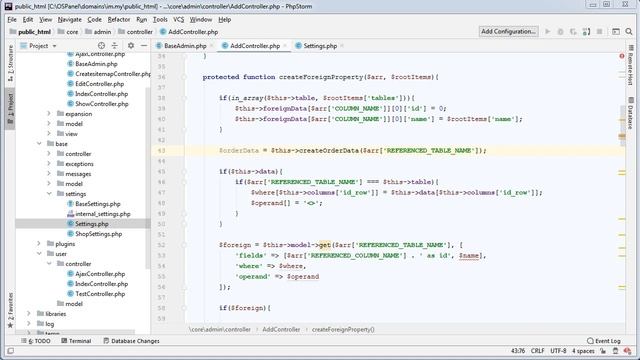Click the Run configuration play icon
This screenshot has height=360, width=640.
548,31
